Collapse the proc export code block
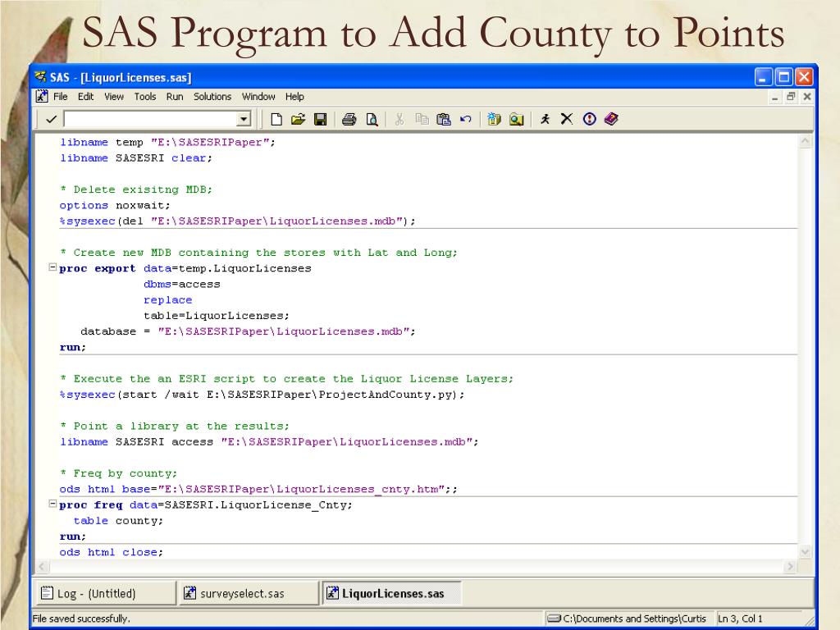 coord(52,267)
